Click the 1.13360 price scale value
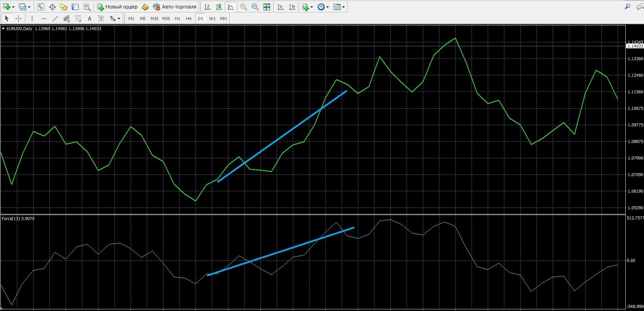644x311 pixels. point(635,59)
